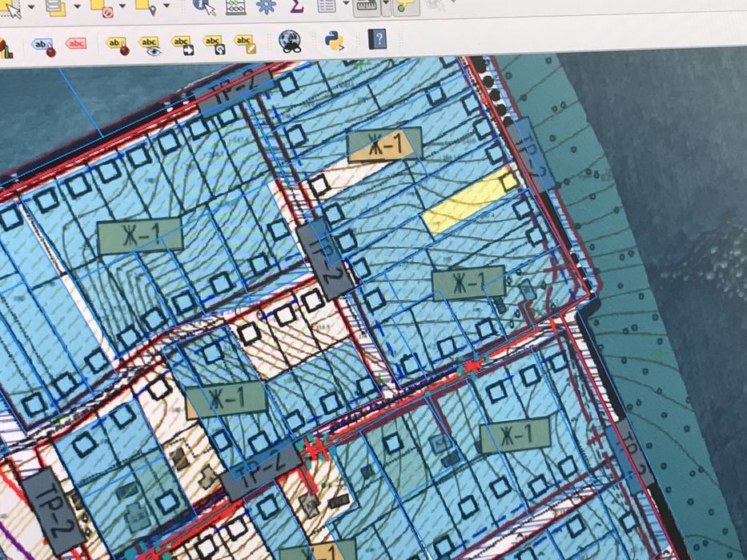Open the attribute table icon
This screenshot has width=747, height=560.
coord(327,6)
